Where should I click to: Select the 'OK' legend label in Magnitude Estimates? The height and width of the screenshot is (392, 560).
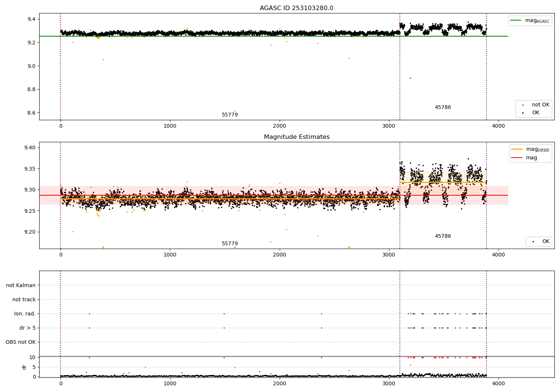[546, 242]
